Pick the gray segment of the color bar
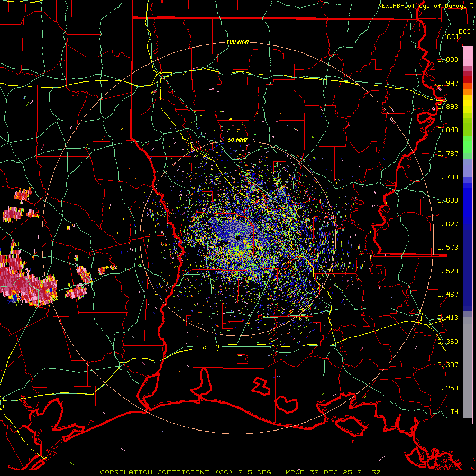Image resolution: width=476 pixels, height=476 pixels. point(467,368)
